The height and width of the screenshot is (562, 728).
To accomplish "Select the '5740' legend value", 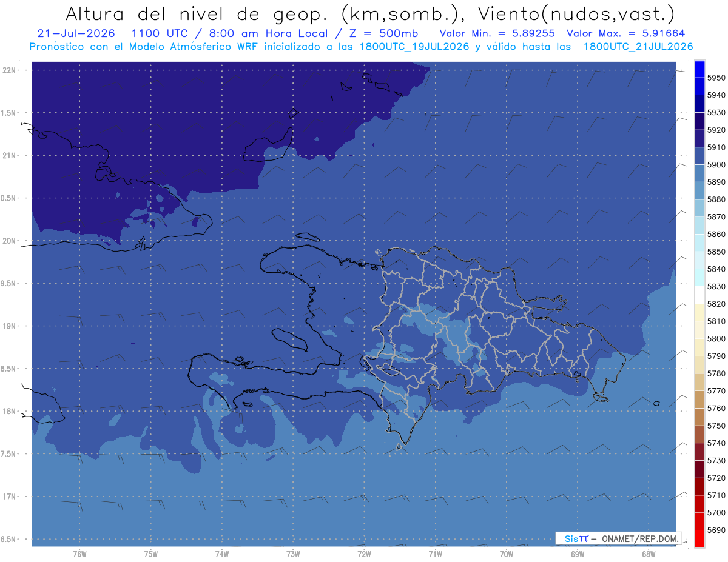I will [716, 443].
